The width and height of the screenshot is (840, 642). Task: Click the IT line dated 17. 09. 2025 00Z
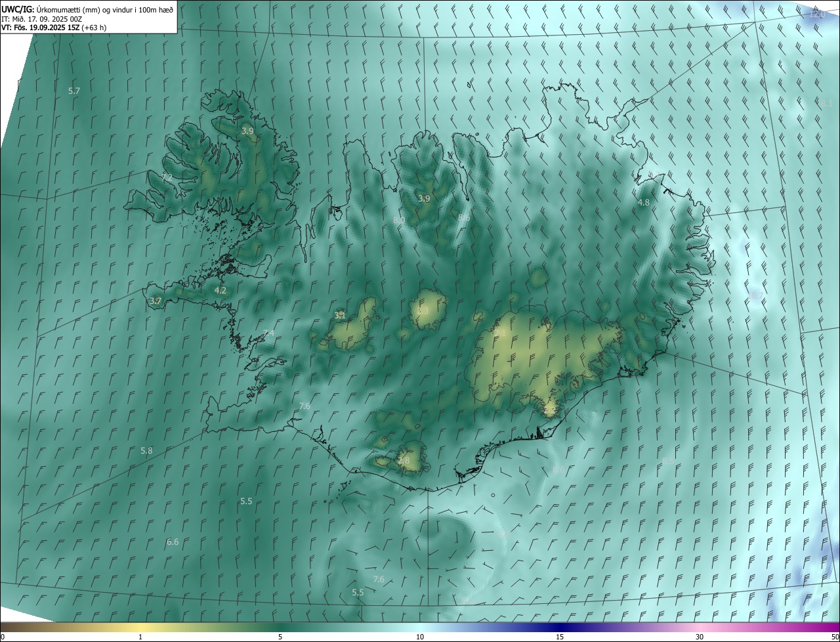pyautogui.click(x=42, y=19)
